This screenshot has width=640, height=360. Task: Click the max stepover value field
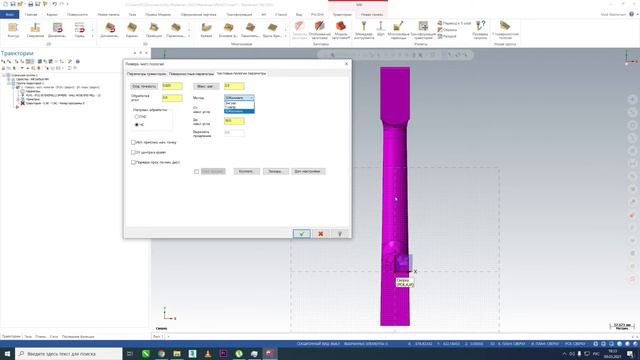point(234,86)
